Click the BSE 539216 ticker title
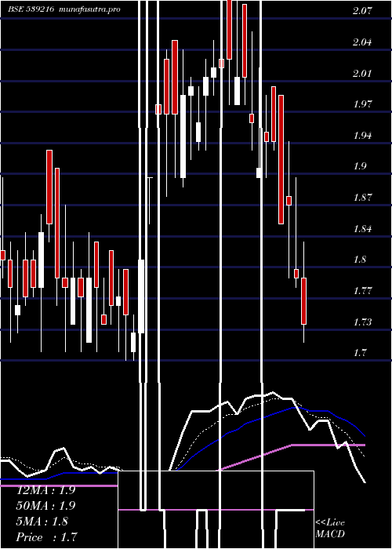The height and width of the screenshot is (549, 392). [31, 9]
